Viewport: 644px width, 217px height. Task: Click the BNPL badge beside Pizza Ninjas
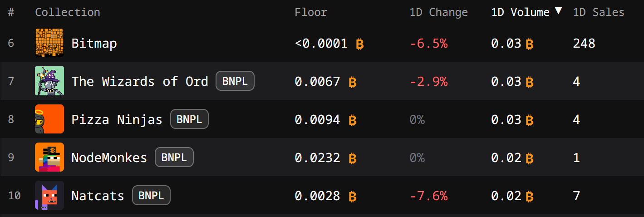coord(189,119)
